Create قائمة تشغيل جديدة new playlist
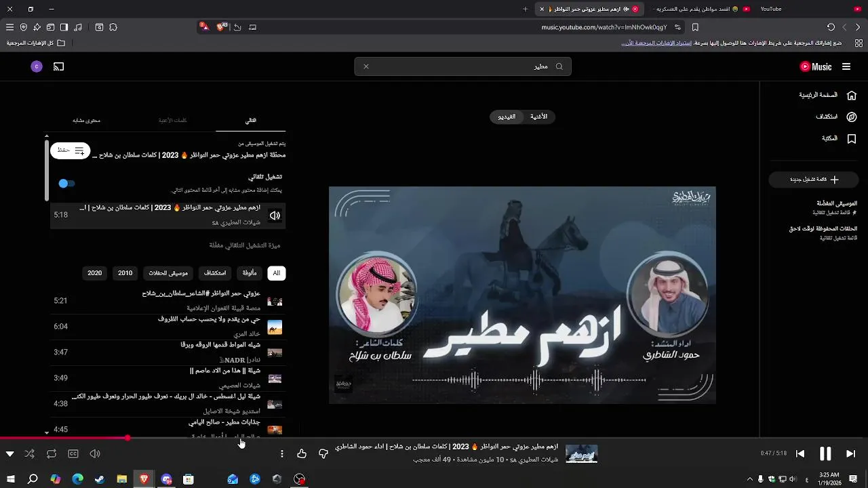This screenshot has height=488, width=868. [814, 180]
